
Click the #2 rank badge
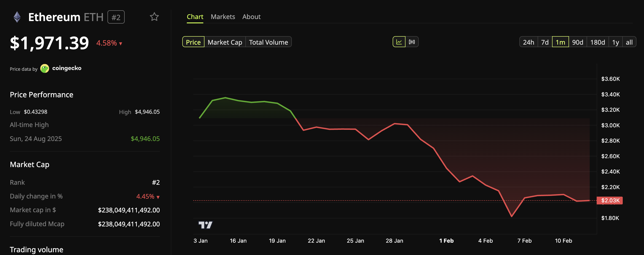tap(116, 17)
